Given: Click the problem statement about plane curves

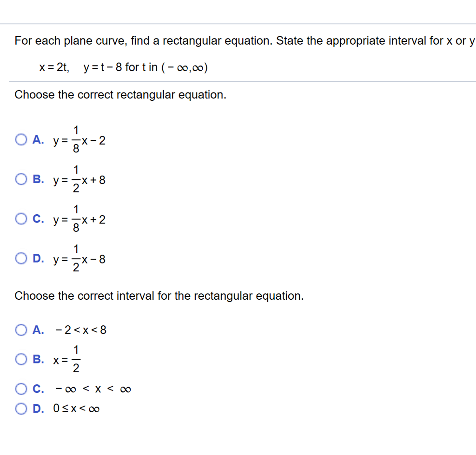Looking at the screenshot, I should pos(242,40).
